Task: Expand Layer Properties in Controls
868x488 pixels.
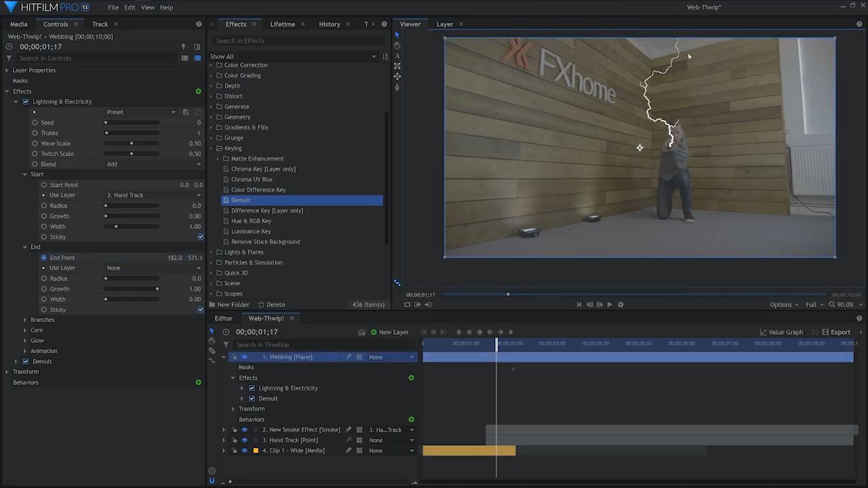Action: point(7,70)
